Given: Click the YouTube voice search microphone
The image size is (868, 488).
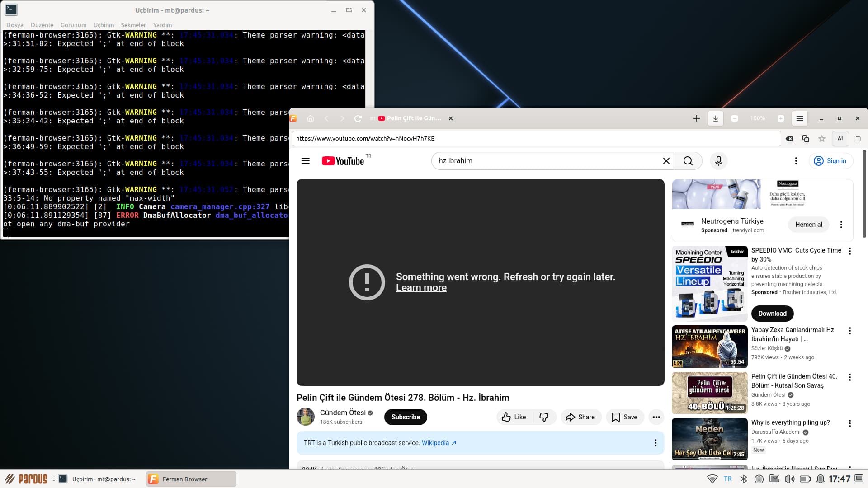Looking at the screenshot, I should (718, 161).
